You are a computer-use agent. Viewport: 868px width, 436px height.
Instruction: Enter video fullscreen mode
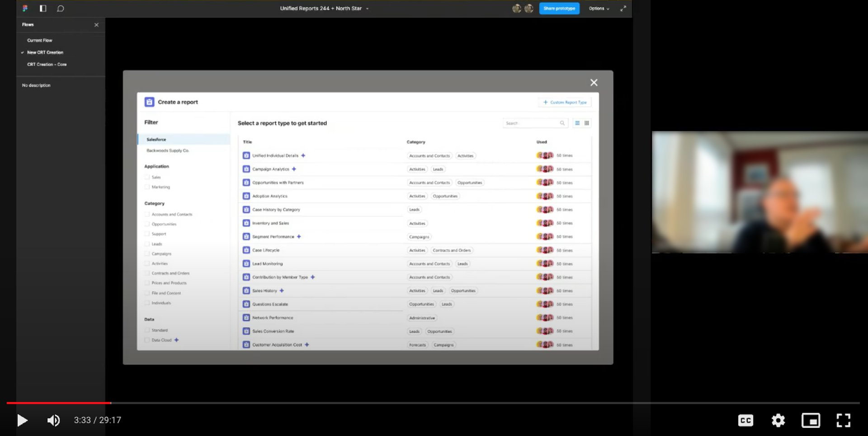pyautogui.click(x=843, y=420)
